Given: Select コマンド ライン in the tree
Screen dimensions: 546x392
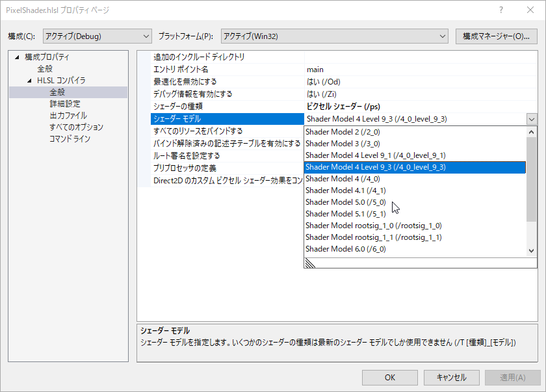Looking at the screenshot, I should point(70,139).
